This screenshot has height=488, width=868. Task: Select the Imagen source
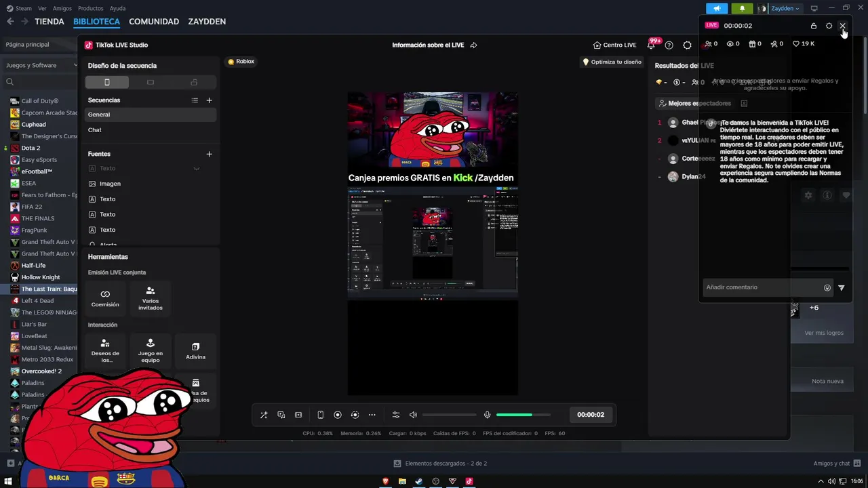point(151,184)
